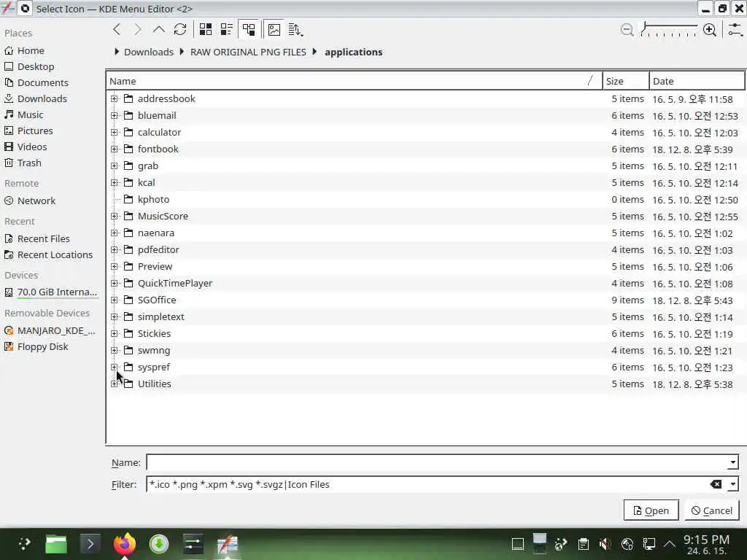This screenshot has width=747, height=560.
Task: Open the file manager from the taskbar
Action: pos(55,544)
